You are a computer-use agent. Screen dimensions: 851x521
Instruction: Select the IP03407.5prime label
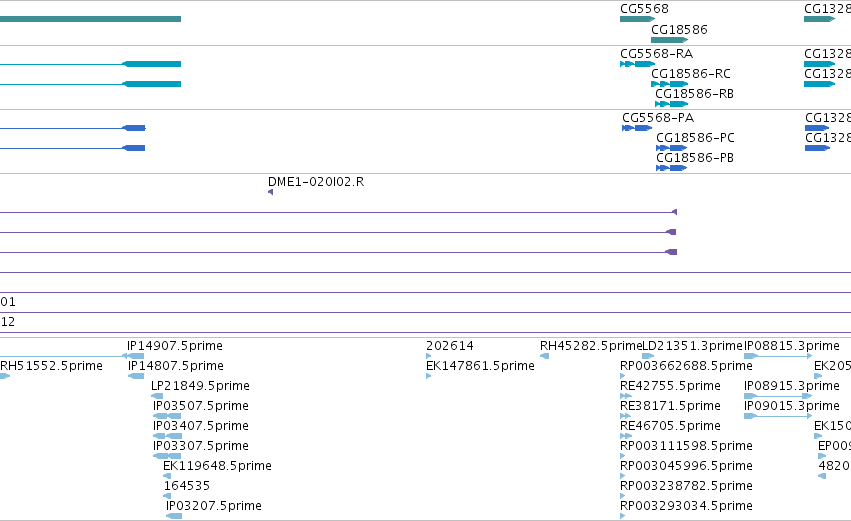point(201,426)
